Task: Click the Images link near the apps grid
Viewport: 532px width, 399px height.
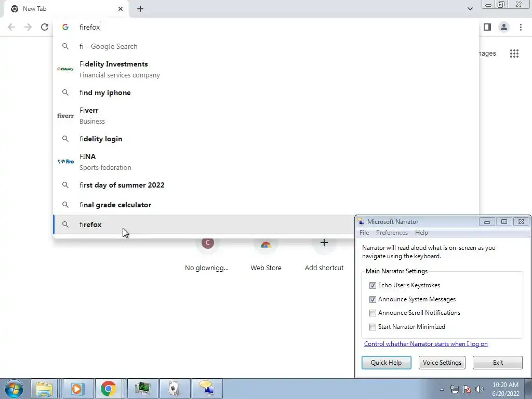Action: tap(487, 54)
